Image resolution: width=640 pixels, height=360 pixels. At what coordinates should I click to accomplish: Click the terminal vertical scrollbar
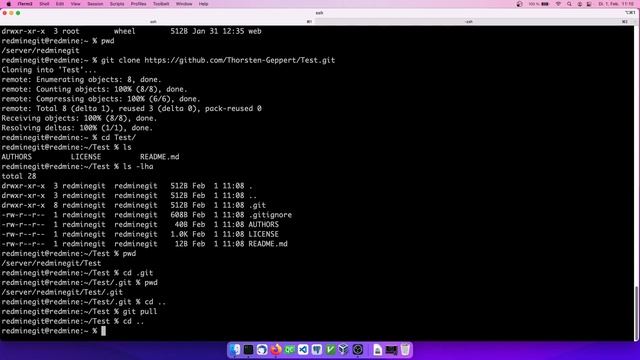click(636, 313)
